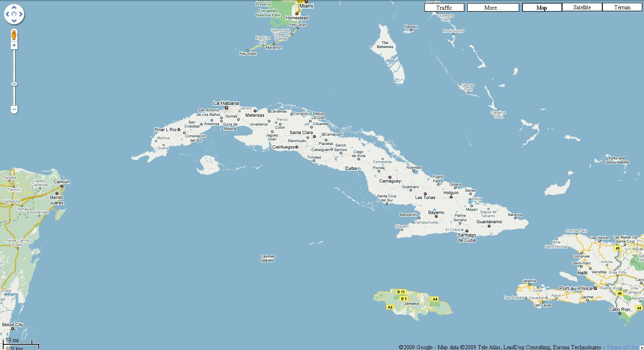Screen dimensions: 644x350
Task: Click the La Habana city marker
Action: pyautogui.click(x=226, y=108)
